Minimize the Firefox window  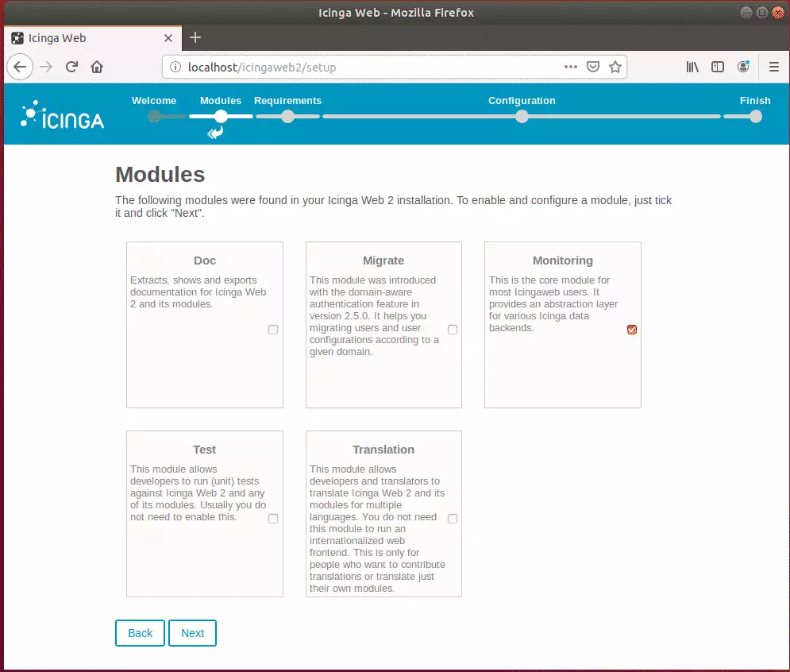(746, 13)
